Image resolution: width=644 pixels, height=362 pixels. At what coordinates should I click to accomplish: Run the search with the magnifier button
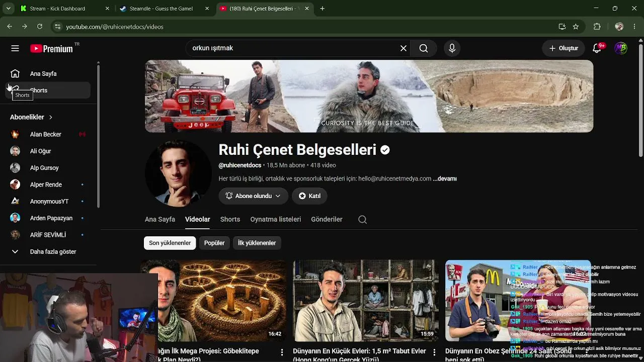click(x=424, y=48)
